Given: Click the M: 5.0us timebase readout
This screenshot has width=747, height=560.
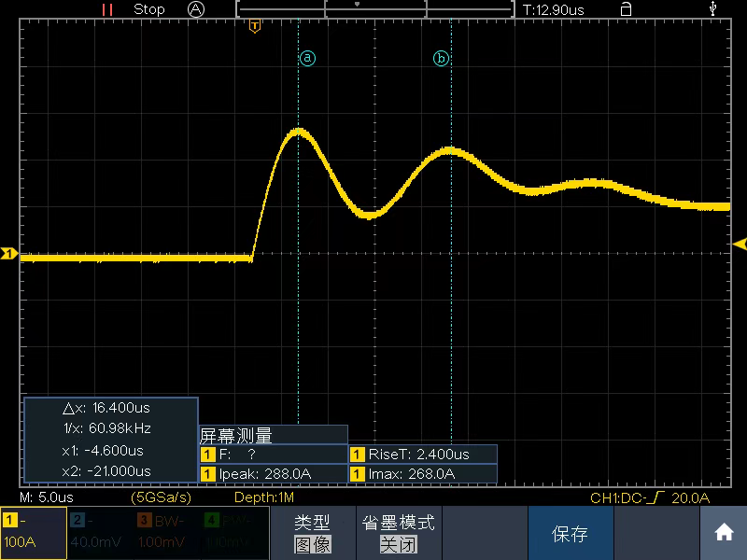Looking at the screenshot, I should [x=47, y=497].
